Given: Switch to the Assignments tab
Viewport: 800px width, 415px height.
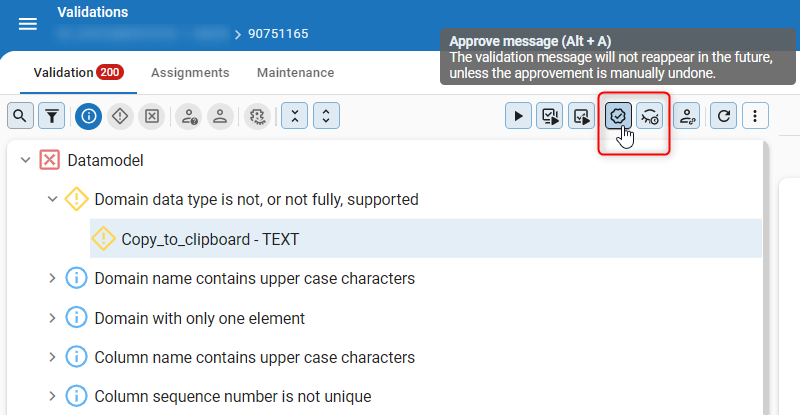Looking at the screenshot, I should pos(190,72).
